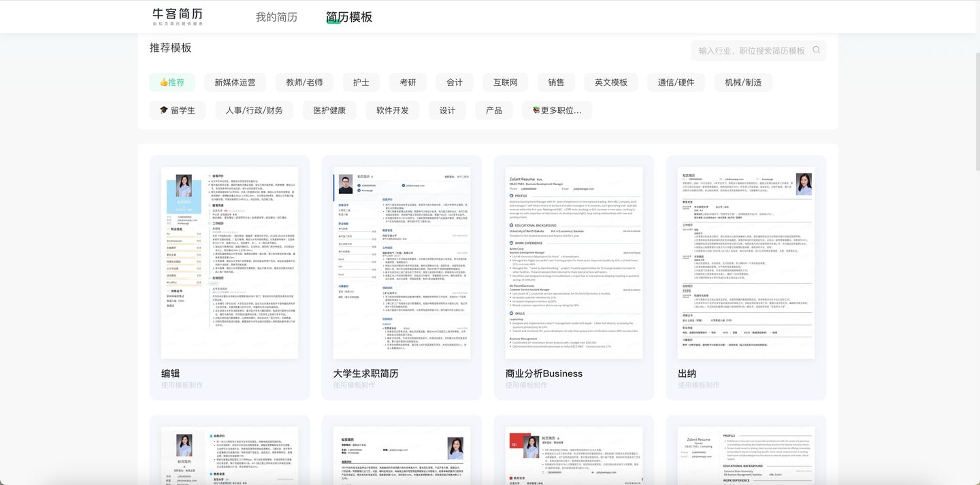Screen dimensions: 980x485
Task: Open the 商业分析Business template thumbnail
Action: pos(574,263)
